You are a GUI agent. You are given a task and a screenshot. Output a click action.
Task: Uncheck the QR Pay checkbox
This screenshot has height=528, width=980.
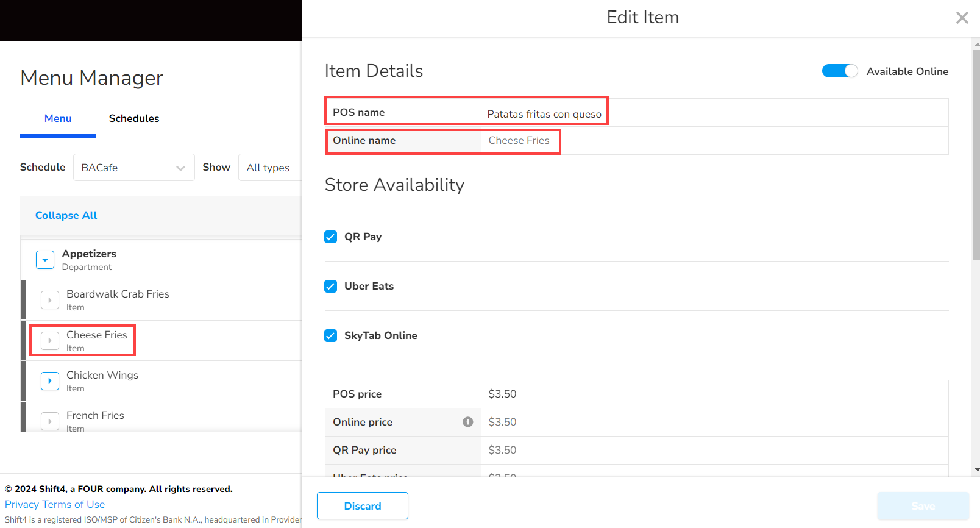click(x=330, y=237)
